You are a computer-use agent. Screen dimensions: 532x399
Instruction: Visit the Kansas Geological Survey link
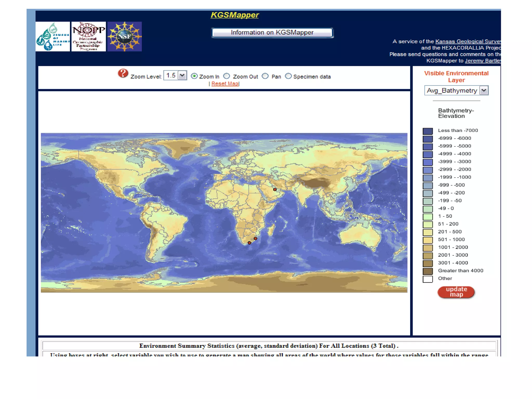(x=468, y=41)
